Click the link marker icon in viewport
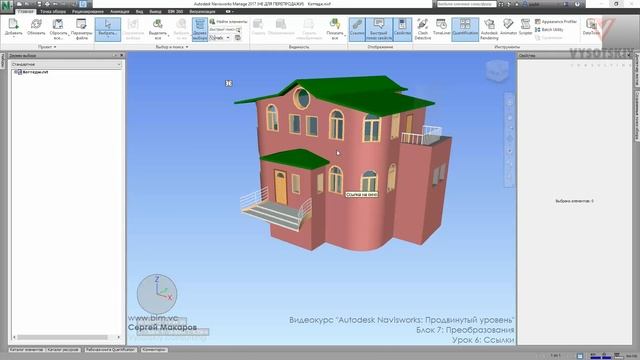Image resolution: width=640 pixels, height=360 pixels. pos(229,83)
